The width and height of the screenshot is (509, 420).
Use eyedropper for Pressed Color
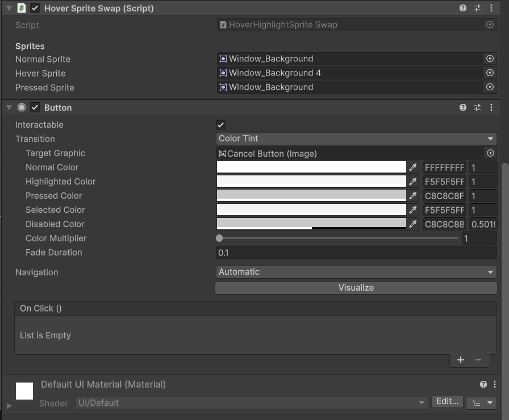[x=413, y=196]
